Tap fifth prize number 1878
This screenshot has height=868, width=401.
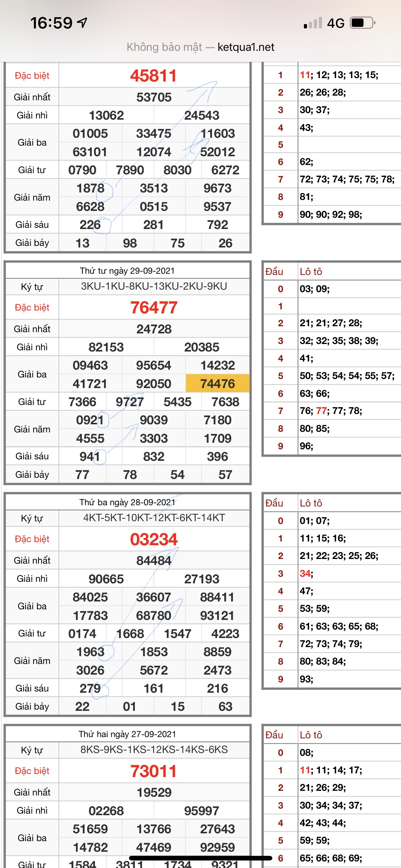click(90, 188)
